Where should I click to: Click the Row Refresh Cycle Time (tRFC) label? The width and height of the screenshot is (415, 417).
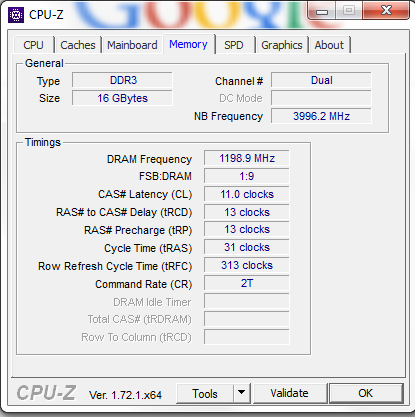115,266
